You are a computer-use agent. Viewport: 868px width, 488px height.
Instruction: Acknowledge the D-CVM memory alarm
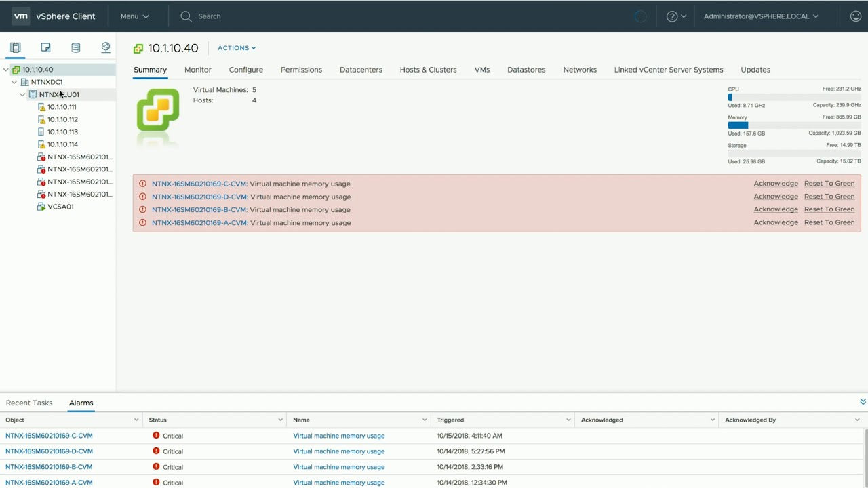coord(776,197)
